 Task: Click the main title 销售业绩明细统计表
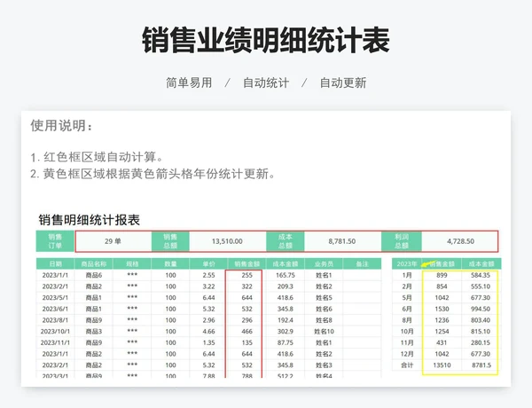(266, 40)
